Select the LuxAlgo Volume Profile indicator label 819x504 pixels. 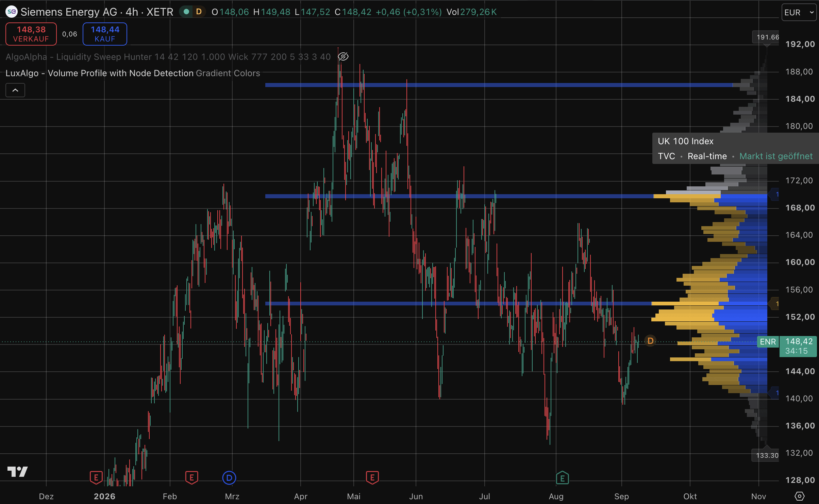(99, 73)
